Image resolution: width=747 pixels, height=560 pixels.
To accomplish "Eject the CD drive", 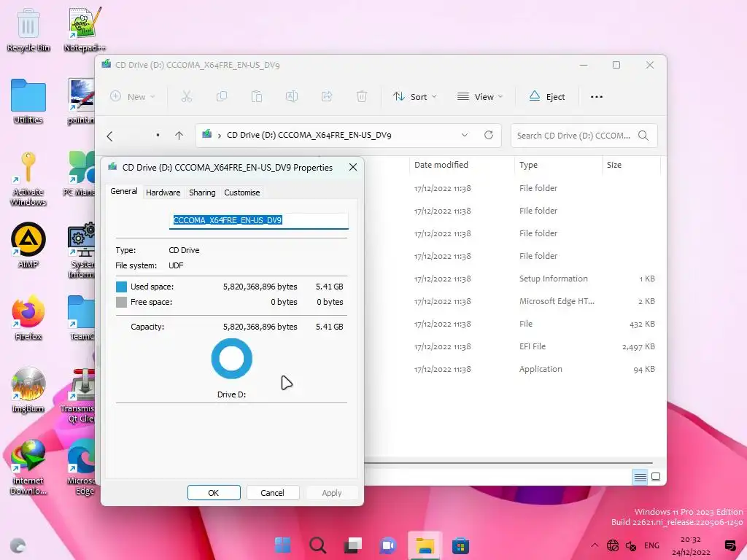I will (547, 97).
